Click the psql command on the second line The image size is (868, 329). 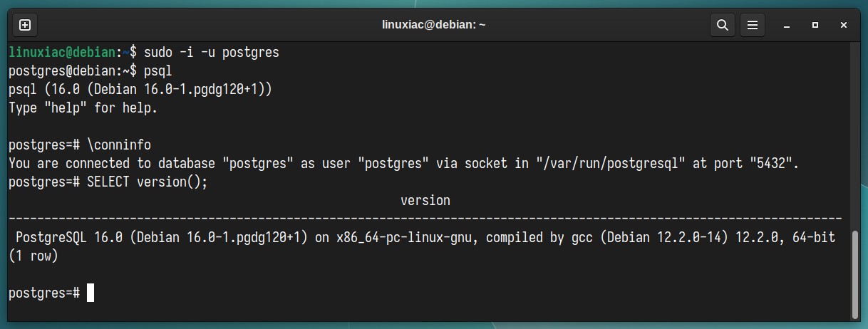click(x=157, y=71)
